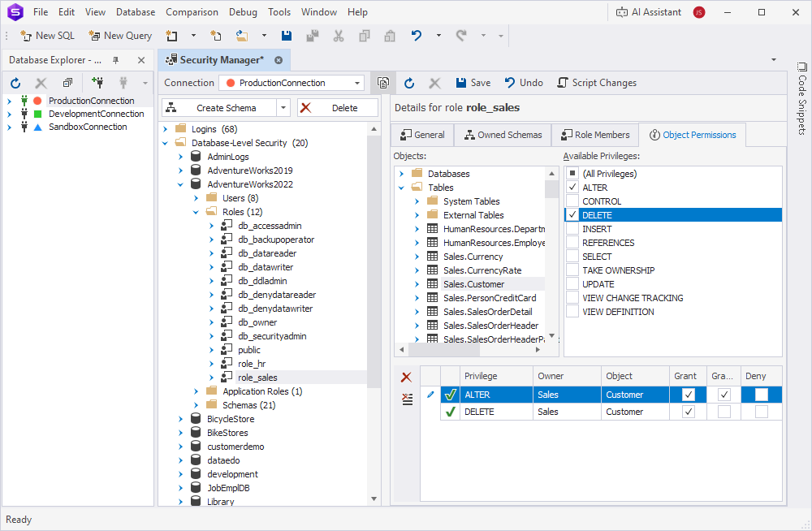The height and width of the screenshot is (531, 812).
Task: Open the ProductionConnection connection dropdown
Action: click(x=356, y=82)
